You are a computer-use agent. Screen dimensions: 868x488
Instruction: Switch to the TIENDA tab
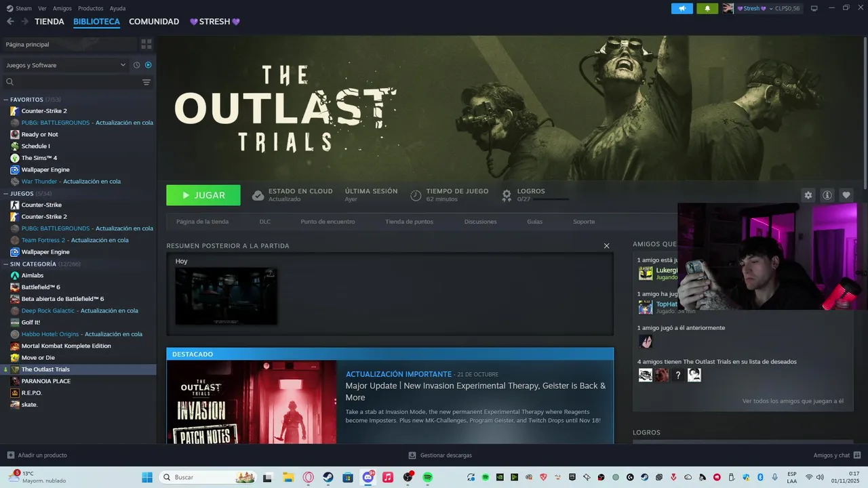50,22
